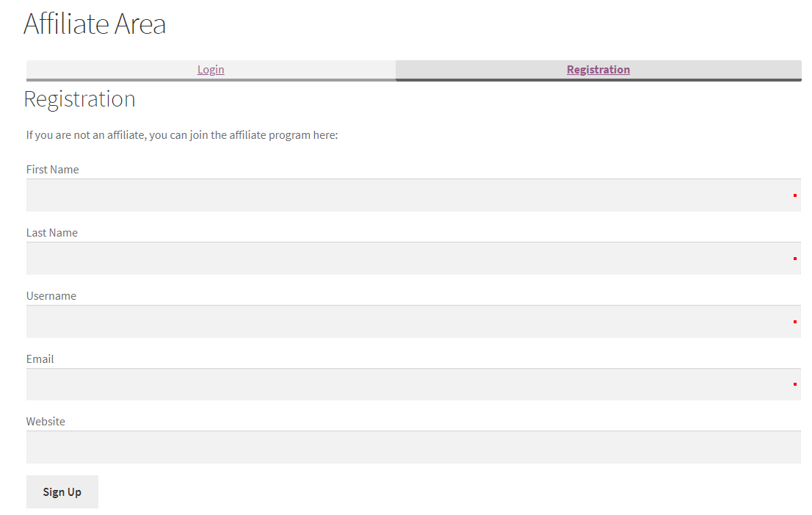Click the red required dot in Email field
The width and height of the screenshot is (812, 515).
(x=794, y=384)
